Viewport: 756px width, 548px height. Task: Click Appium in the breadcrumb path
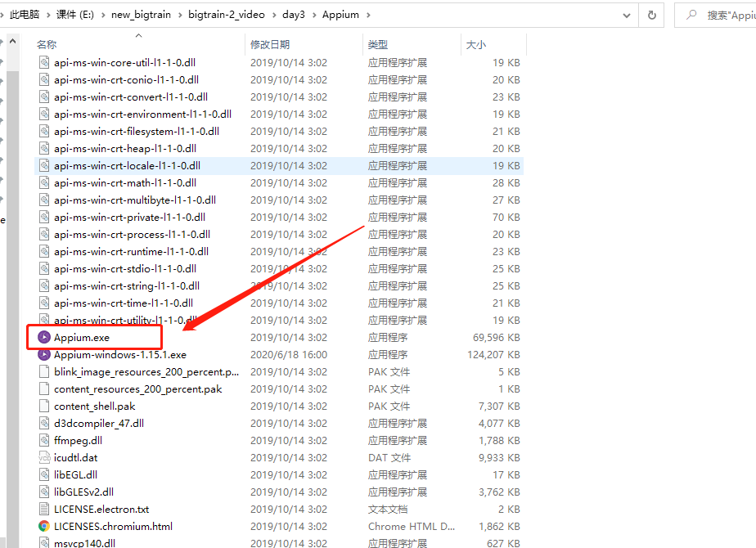click(x=340, y=15)
